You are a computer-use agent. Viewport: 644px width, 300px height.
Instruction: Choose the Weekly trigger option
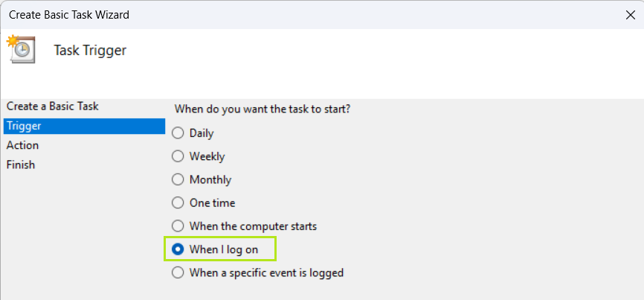[178, 156]
